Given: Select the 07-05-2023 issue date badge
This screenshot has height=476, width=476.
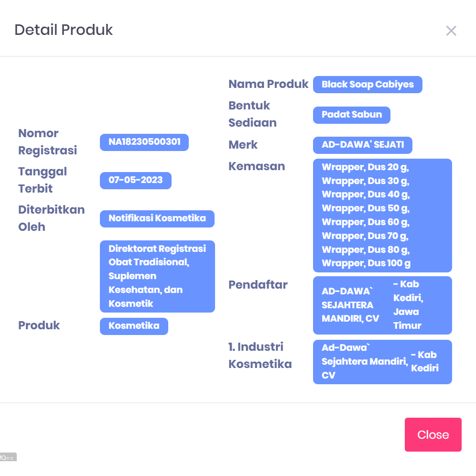Looking at the screenshot, I should click(x=135, y=181).
